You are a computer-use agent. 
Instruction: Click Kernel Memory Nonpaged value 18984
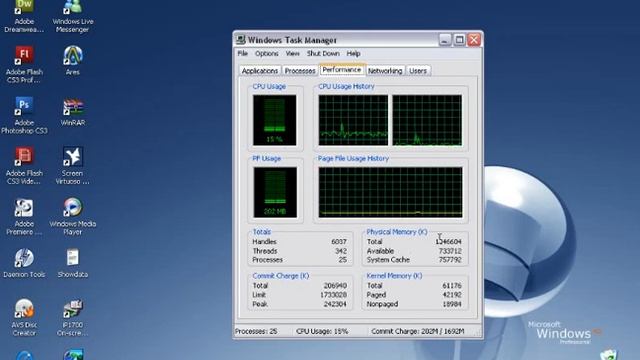452,304
